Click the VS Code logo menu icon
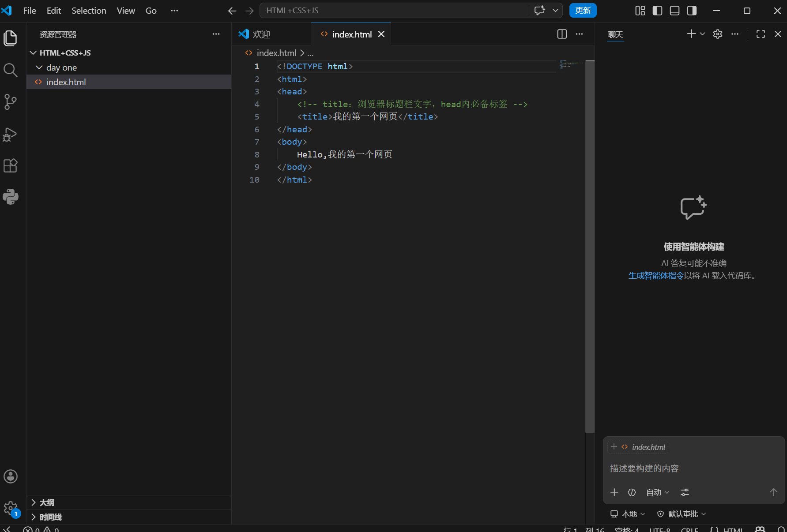The width and height of the screenshot is (787, 532). [x=7, y=10]
